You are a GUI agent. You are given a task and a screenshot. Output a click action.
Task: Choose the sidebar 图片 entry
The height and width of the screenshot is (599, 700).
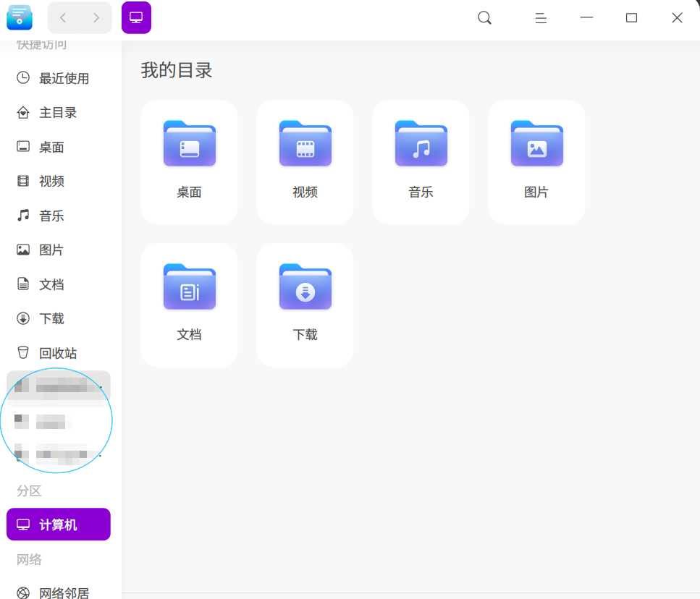(59, 250)
